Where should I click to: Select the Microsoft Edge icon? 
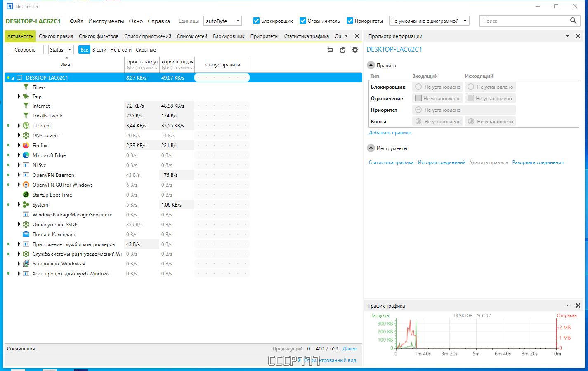(x=26, y=155)
